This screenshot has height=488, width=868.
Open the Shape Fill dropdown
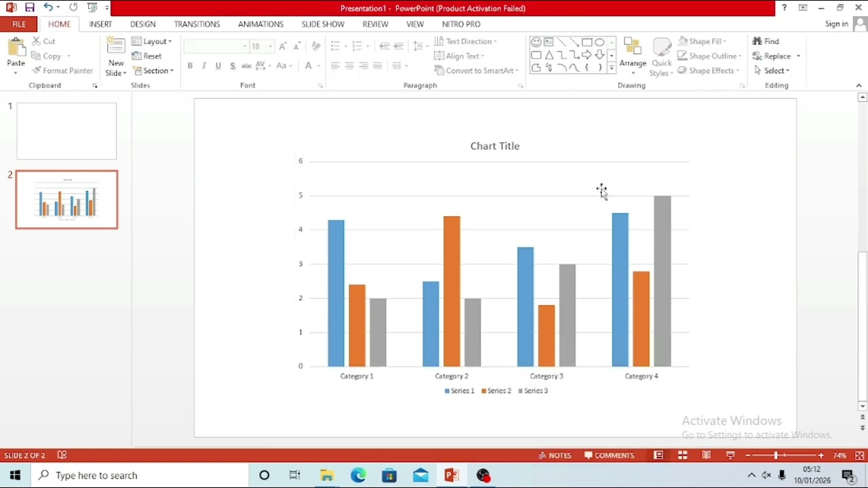703,41
